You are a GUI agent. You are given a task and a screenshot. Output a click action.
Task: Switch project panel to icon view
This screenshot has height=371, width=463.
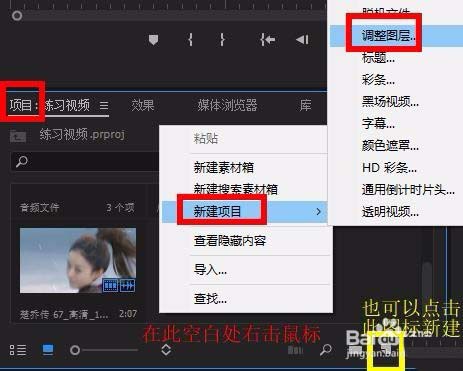(48, 350)
